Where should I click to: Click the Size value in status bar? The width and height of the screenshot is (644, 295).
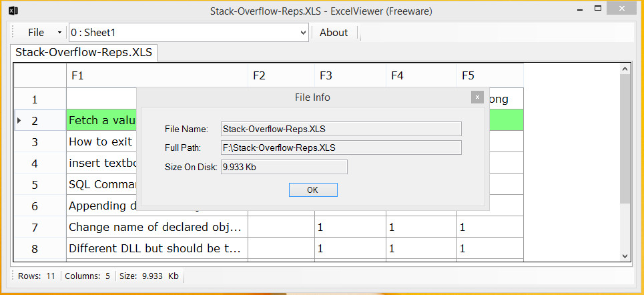tap(149, 276)
